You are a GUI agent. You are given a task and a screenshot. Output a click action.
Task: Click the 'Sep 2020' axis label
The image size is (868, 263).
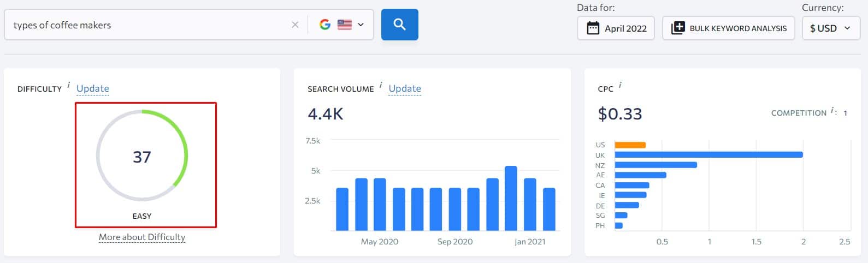[x=455, y=242]
